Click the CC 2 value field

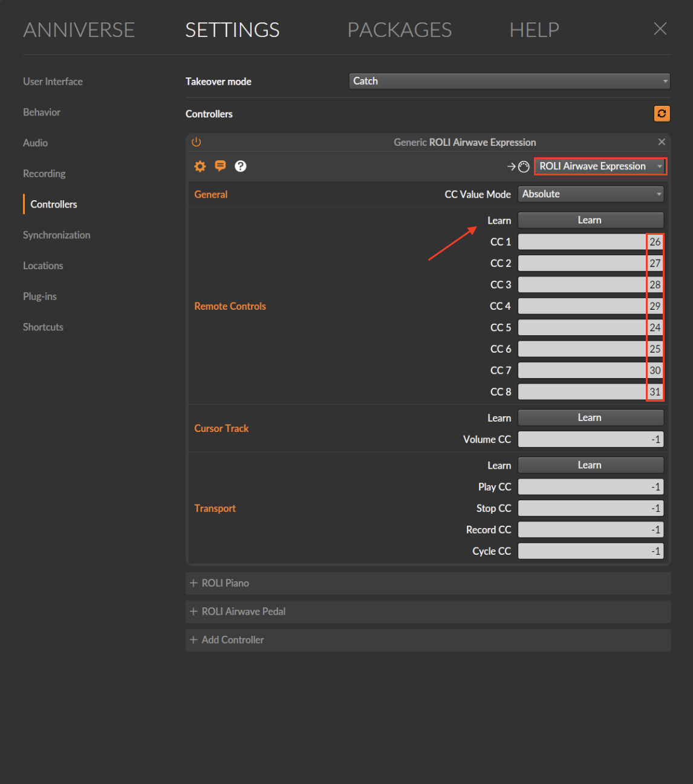(x=591, y=263)
